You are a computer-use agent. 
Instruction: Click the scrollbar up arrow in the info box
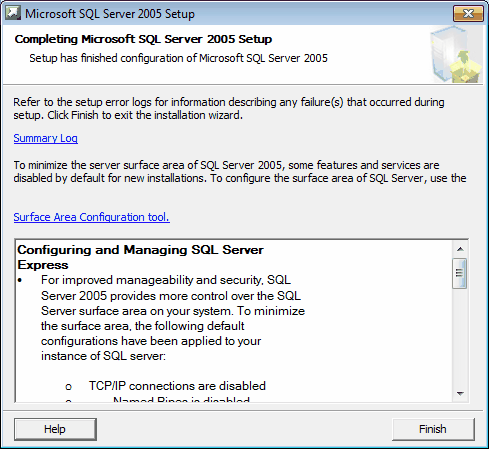click(460, 249)
